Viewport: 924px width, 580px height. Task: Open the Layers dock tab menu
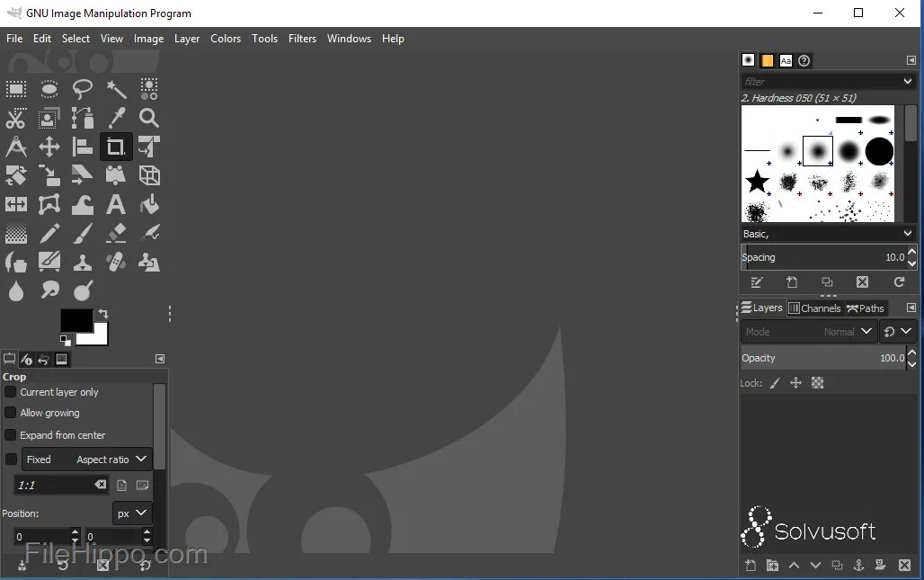911,308
